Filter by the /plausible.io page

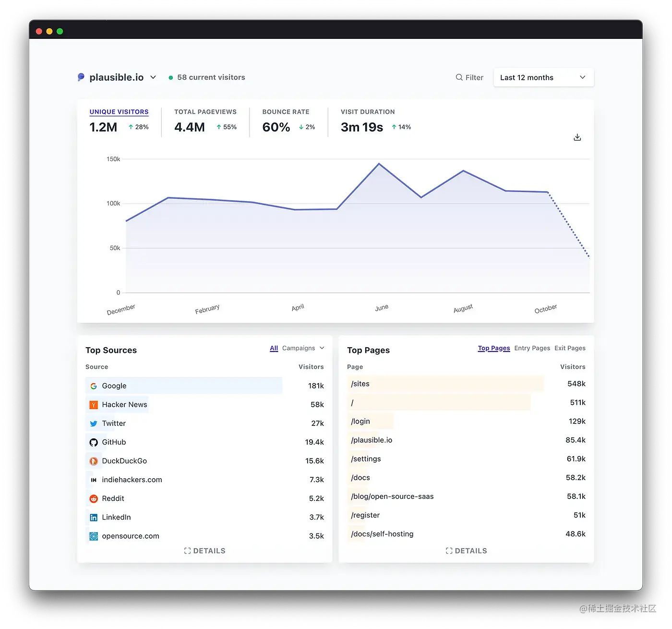pyautogui.click(x=372, y=440)
